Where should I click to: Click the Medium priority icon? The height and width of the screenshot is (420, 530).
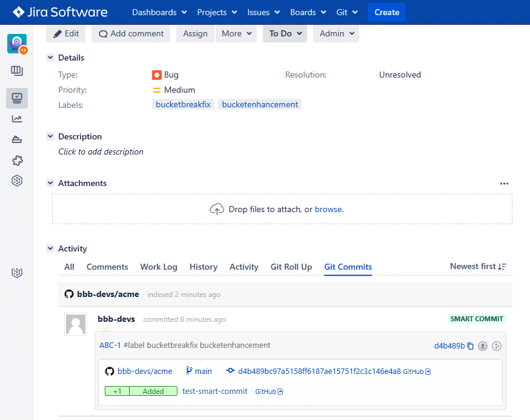pos(157,90)
